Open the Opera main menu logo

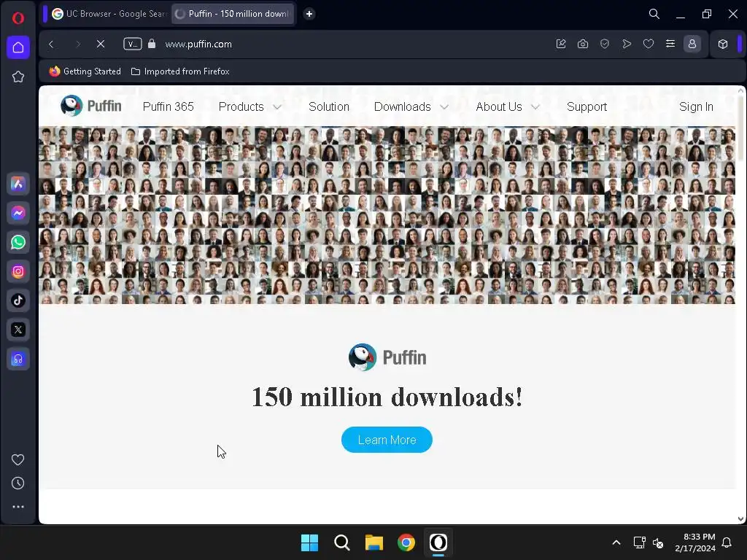[18, 18]
